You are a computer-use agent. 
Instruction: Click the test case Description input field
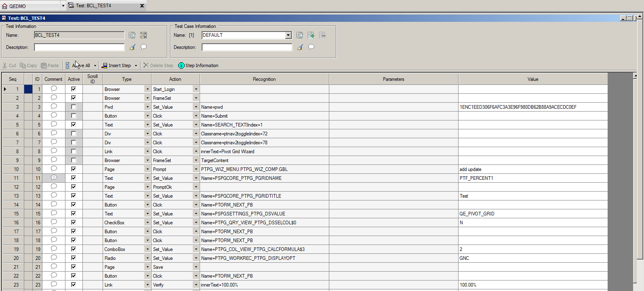click(x=247, y=47)
